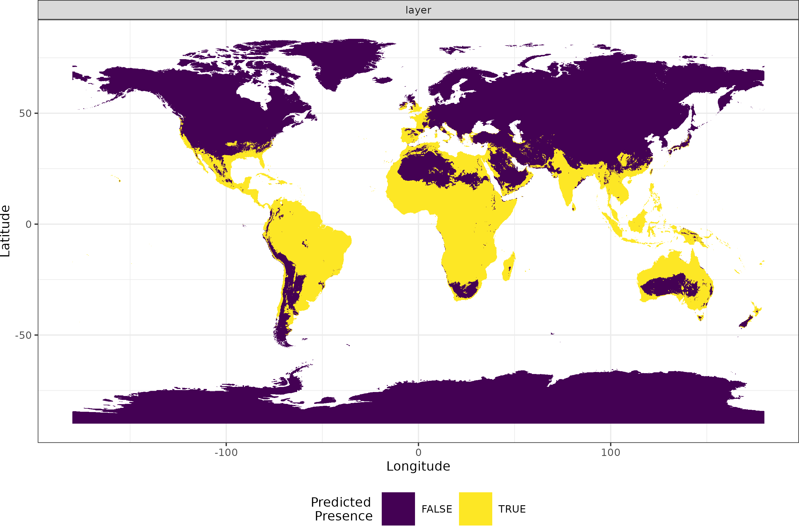Click the layer facet title strip

pos(418,10)
